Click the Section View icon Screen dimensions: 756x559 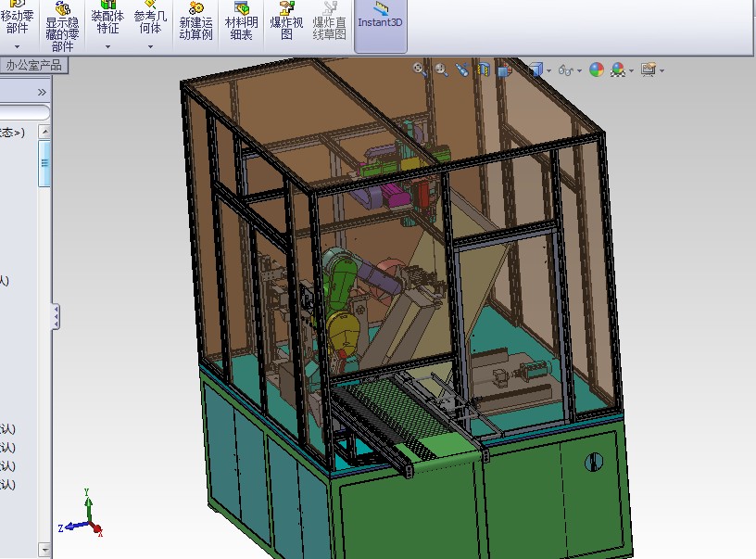(x=483, y=70)
